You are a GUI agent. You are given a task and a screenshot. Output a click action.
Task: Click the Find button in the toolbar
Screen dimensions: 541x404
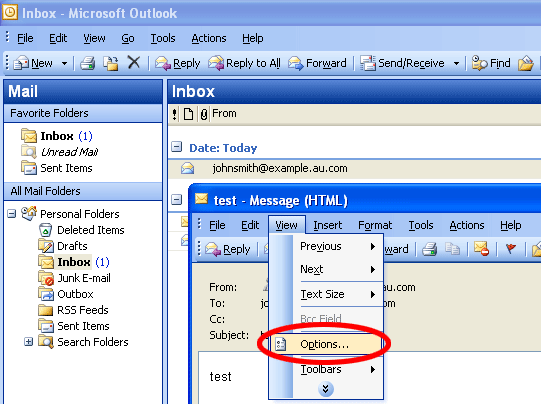[x=491, y=63]
